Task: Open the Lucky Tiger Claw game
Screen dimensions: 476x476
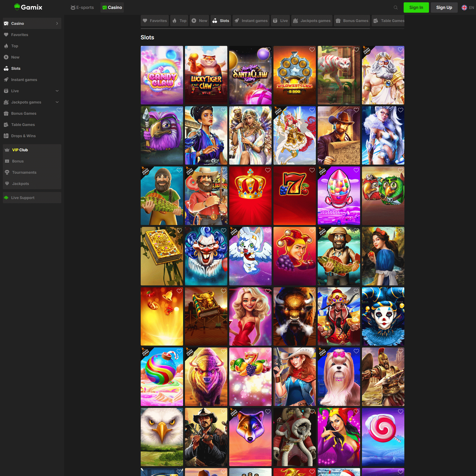Action: (x=206, y=75)
